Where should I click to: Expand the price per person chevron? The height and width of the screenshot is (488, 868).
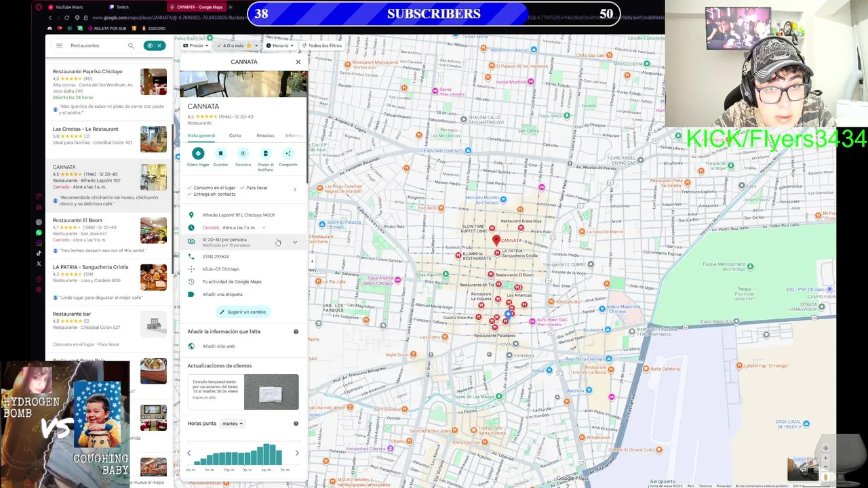click(295, 242)
